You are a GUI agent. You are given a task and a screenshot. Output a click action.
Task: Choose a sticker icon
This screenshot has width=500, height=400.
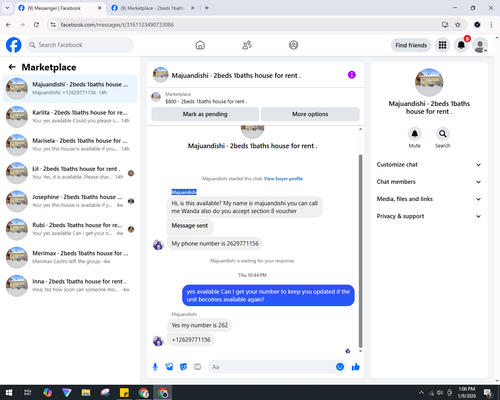click(x=183, y=367)
